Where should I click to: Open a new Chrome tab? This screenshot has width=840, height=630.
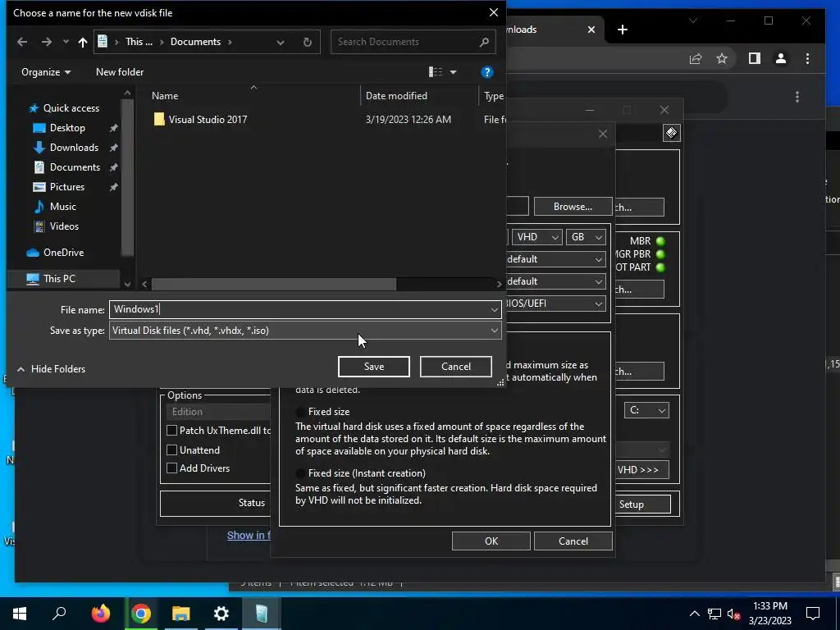pyautogui.click(x=622, y=30)
